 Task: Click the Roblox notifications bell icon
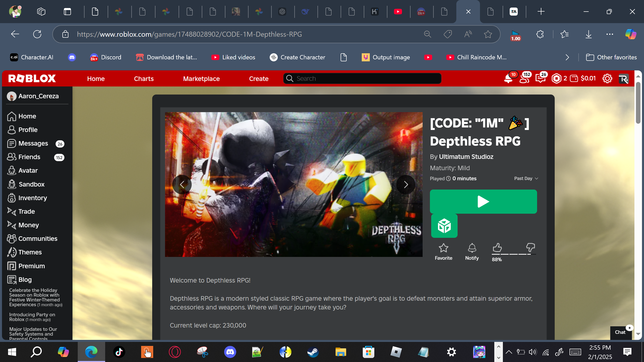(508, 79)
